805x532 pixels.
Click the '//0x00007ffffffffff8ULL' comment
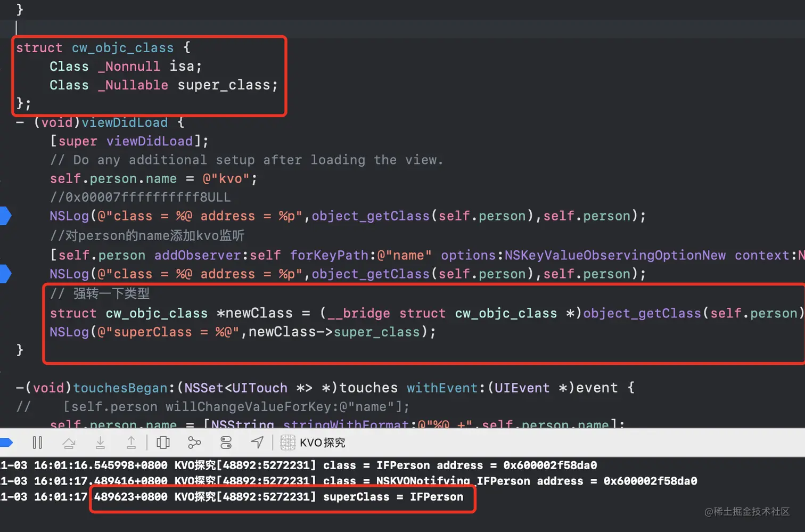(141, 197)
